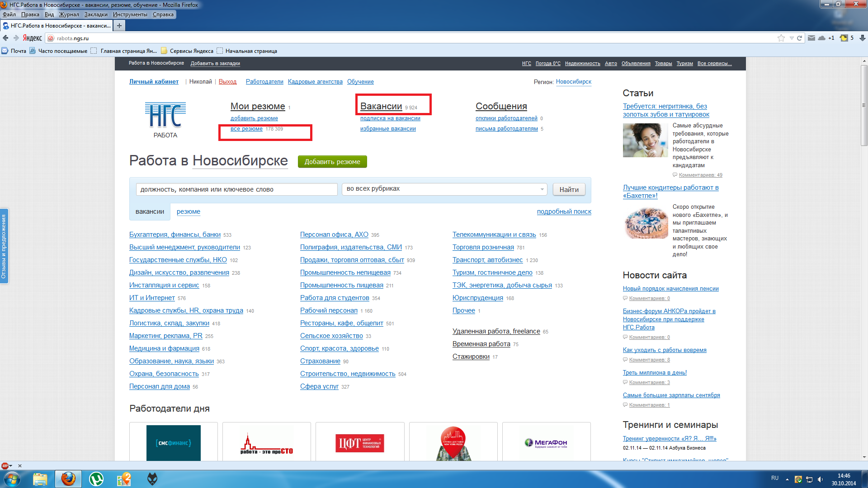Screen dimensions: 868x488
Task: Open the письма работодателям link
Action: (x=506, y=129)
